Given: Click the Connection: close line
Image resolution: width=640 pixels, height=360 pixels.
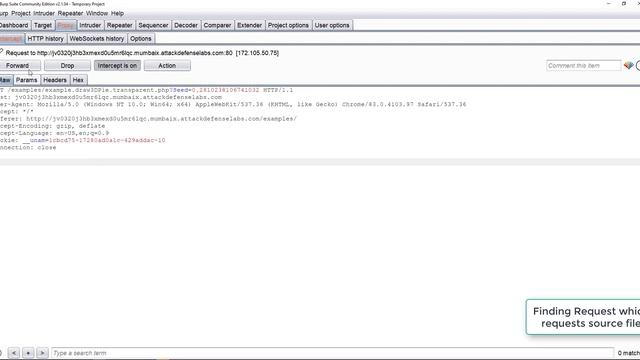Looking at the screenshot, I should click(28, 147).
